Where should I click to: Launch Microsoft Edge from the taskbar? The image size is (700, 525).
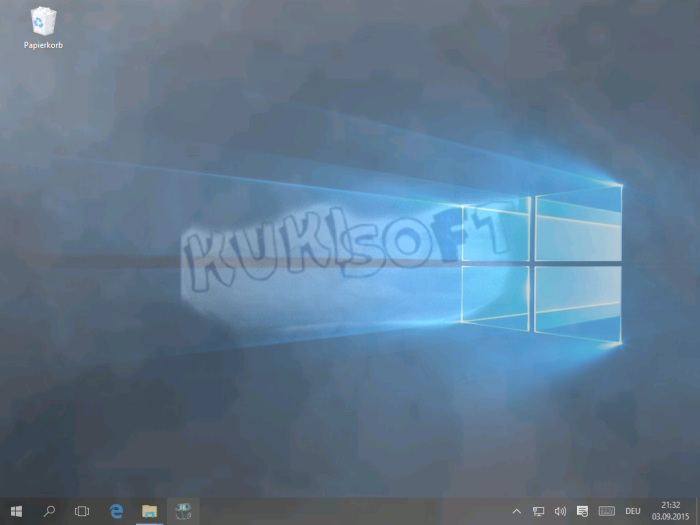pyautogui.click(x=116, y=511)
